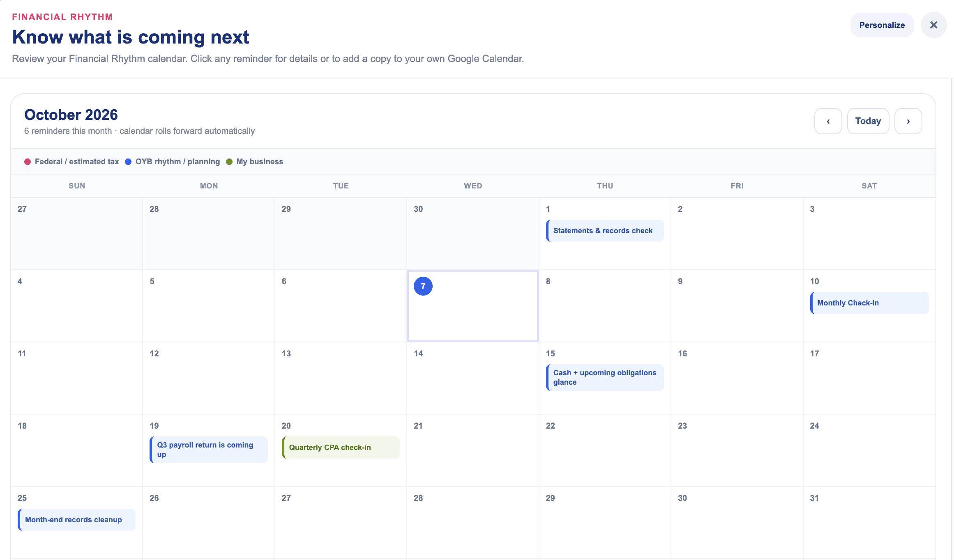Open the Quarterly CPA check-in reminder

pos(341,448)
